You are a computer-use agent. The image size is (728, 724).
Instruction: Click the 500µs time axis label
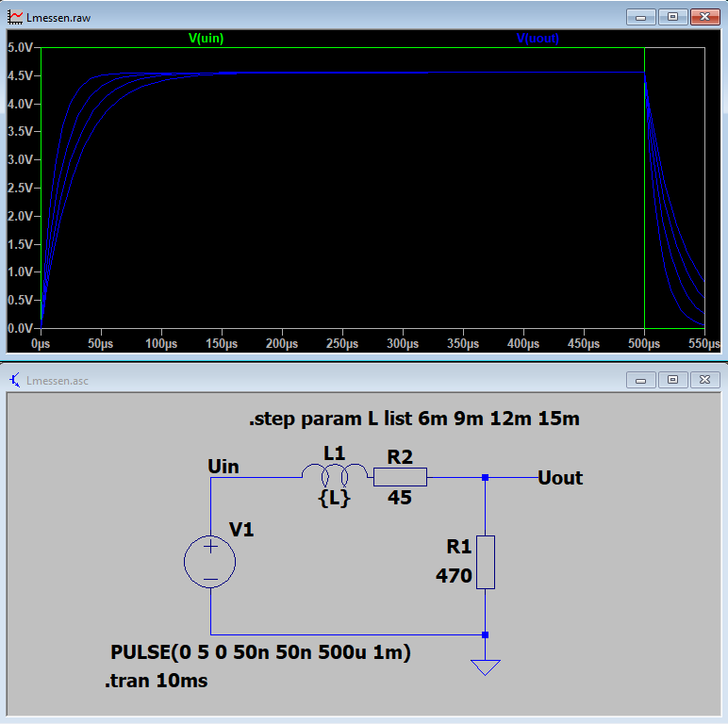pyautogui.click(x=644, y=344)
